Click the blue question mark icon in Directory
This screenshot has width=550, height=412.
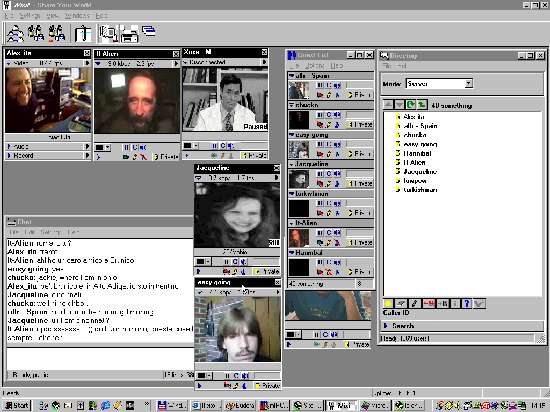[x=467, y=303]
